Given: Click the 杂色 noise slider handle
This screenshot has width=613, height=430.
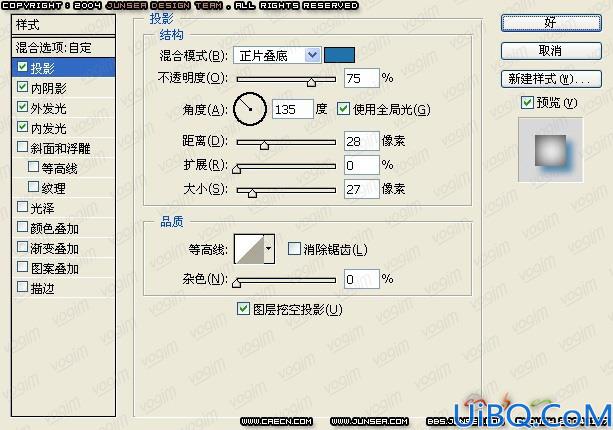Looking at the screenshot, I should pyautogui.click(x=236, y=283).
